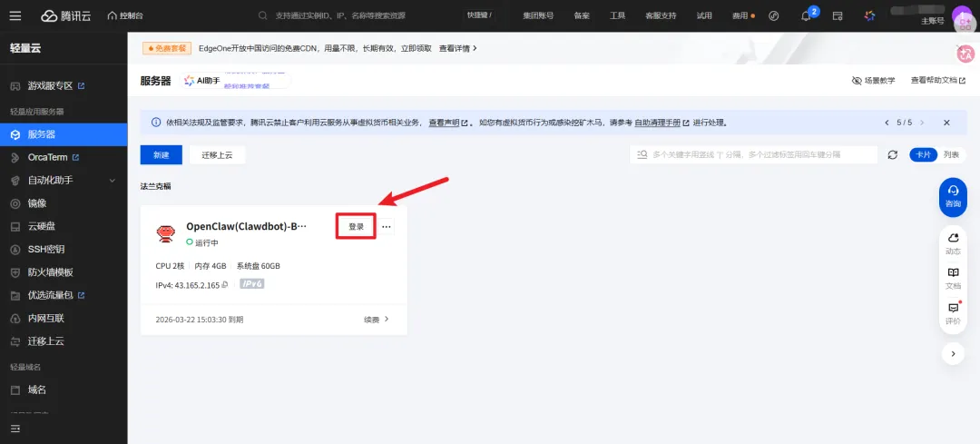980x444 pixels.
Task: Open the three-dot more menu on OpenClaw card
Action: [387, 226]
